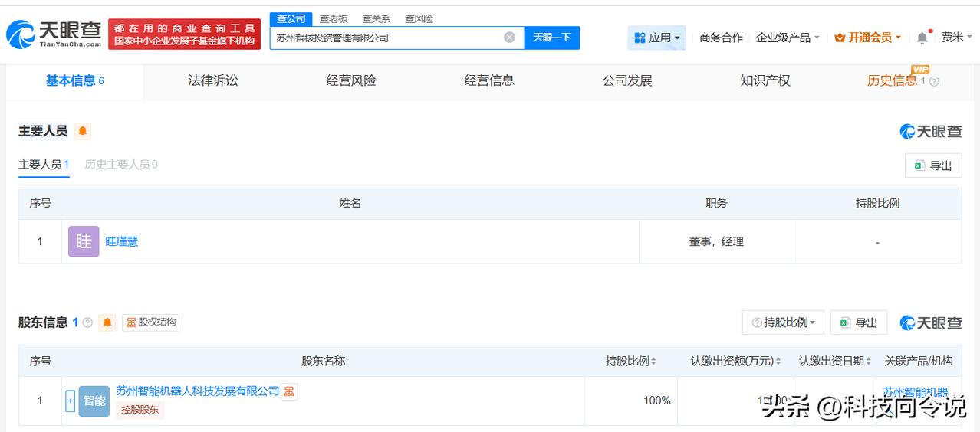Select the 知识产权 tab
The width and height of the screenshot is (980, 432).
pos(765,80)
